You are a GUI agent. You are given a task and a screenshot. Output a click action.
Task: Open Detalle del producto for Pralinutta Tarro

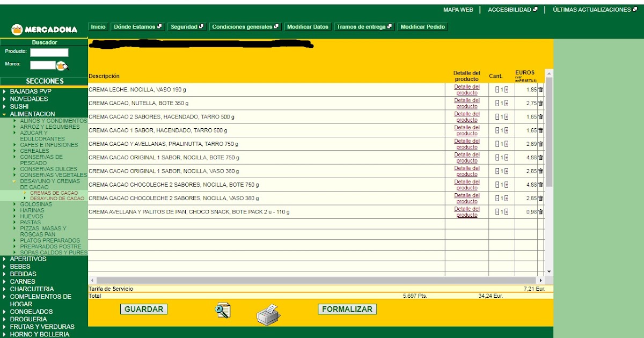coord(467,144)
